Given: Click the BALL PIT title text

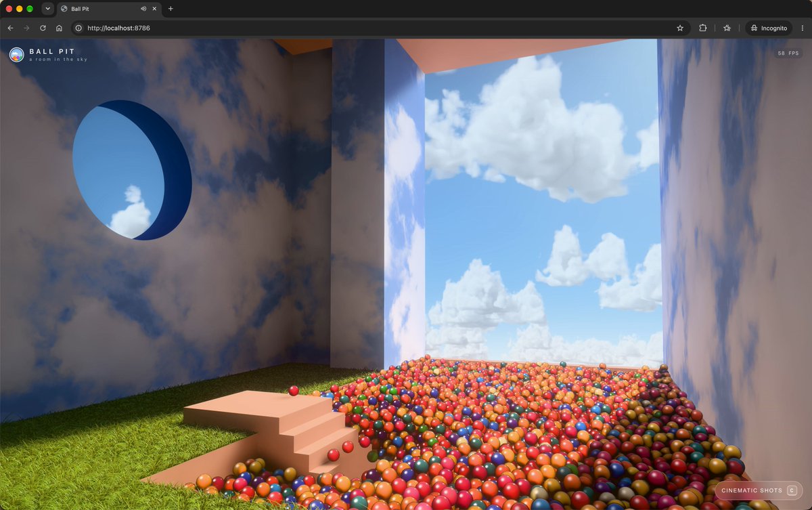Looking at the screenshot, I should click(52, 51).
